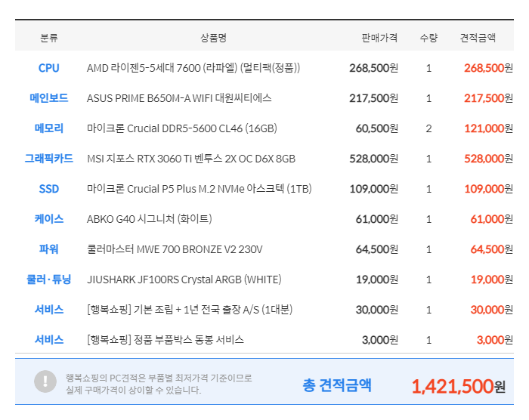This screenshot has width=529, height=420.
Task: Click the SSD category label
Action: pyautogui.click(x=49, y=189)
